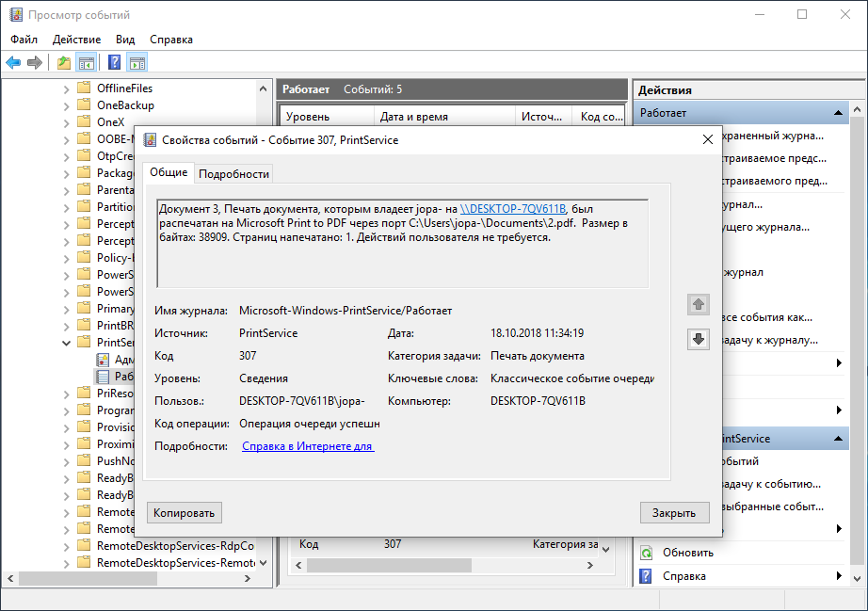
Task: Click the PrintService admin log icon
Action: point(103,360)
